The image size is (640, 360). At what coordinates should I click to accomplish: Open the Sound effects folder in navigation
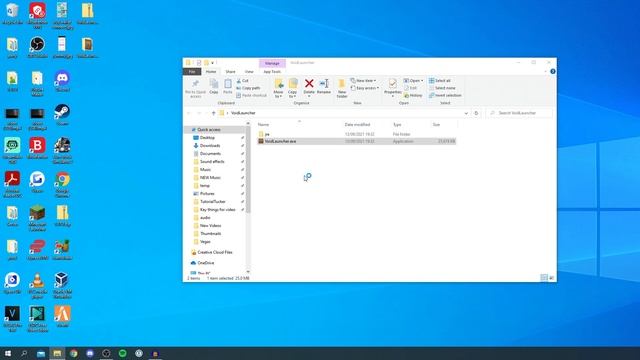(212, 162)
